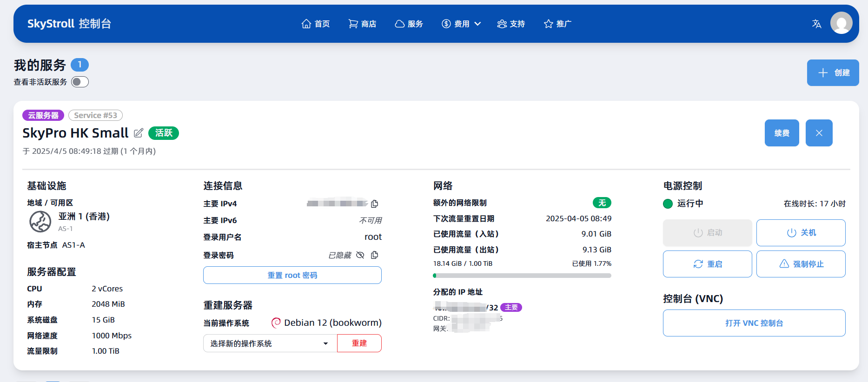Click 重置 root 密码 button
The height and width of the screenshot is (382, 868).
tap(292, 275)
